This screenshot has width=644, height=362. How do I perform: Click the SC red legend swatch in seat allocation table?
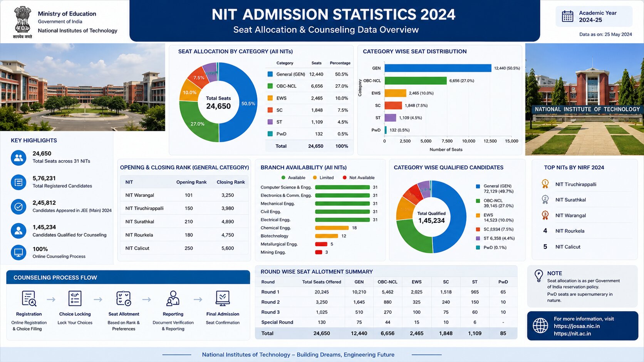pyautogui.click(x=270, y=110)
